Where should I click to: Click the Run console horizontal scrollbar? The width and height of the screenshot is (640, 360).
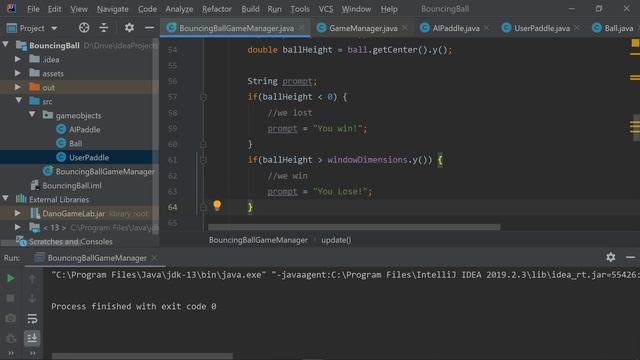142,356
